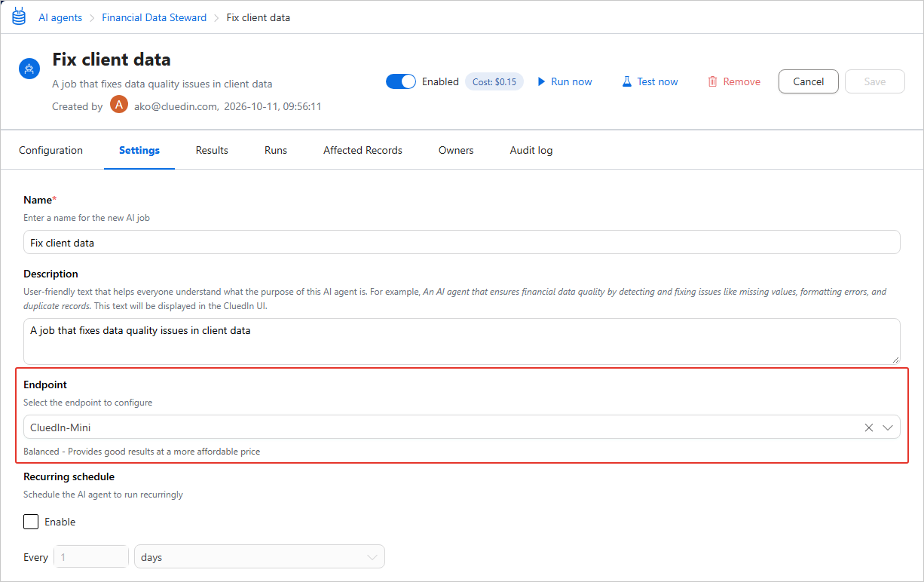Open the days interval dropdown
Screen dimensions: 924x582
259,557
